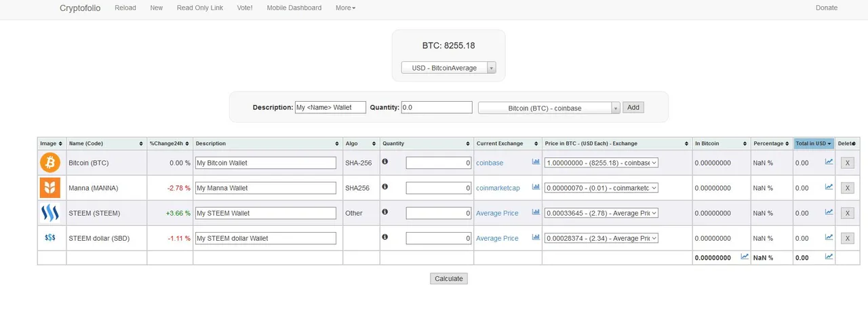This screenshot has height=310, width=868.
Task: Open quantity info icon for STEEM (STEEM) row
Action: [385, 212]
